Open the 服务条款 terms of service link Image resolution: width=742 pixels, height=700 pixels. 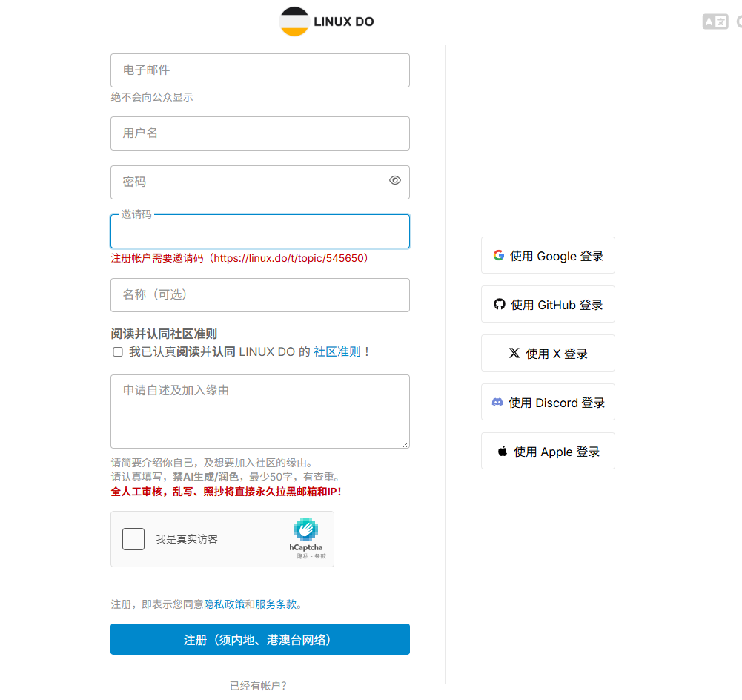(x=276, y=604)
